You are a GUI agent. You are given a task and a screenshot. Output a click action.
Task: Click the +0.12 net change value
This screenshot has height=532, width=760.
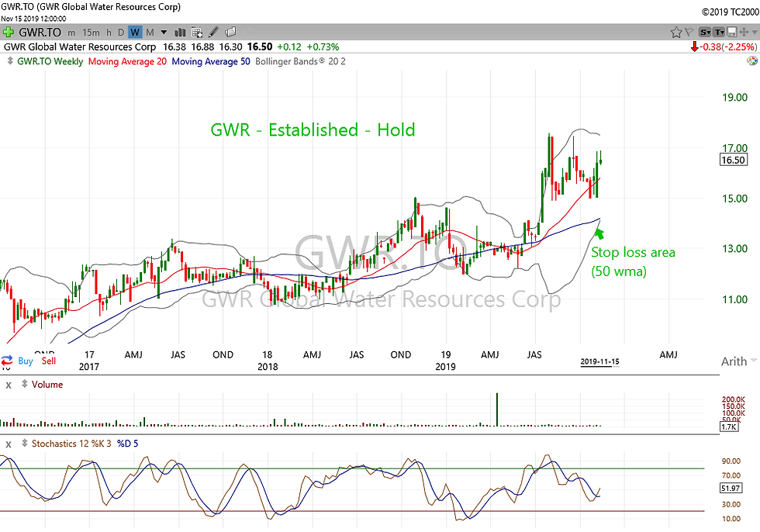click(x=288, y=47)
